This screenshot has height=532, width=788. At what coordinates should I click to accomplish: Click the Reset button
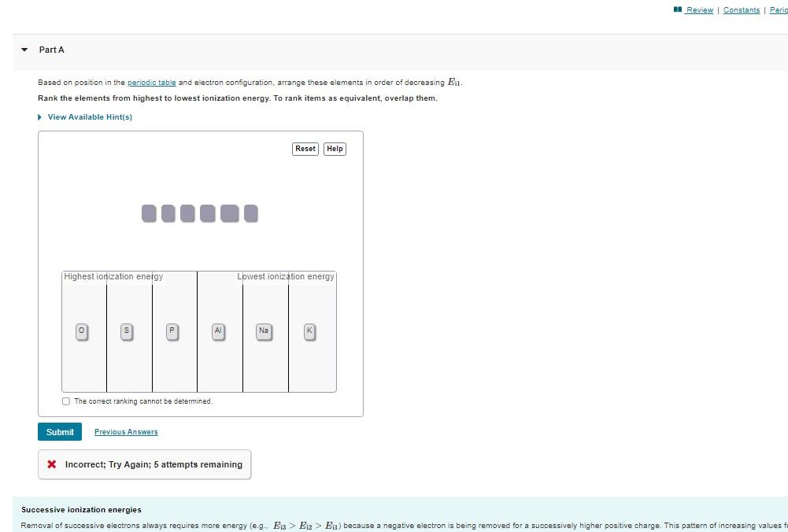[x=305, y=149]
